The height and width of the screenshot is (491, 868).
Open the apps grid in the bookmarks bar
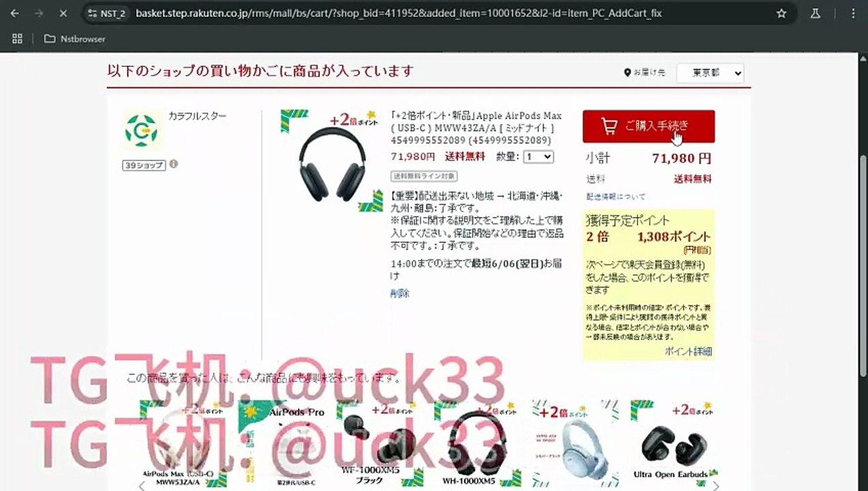17,39
